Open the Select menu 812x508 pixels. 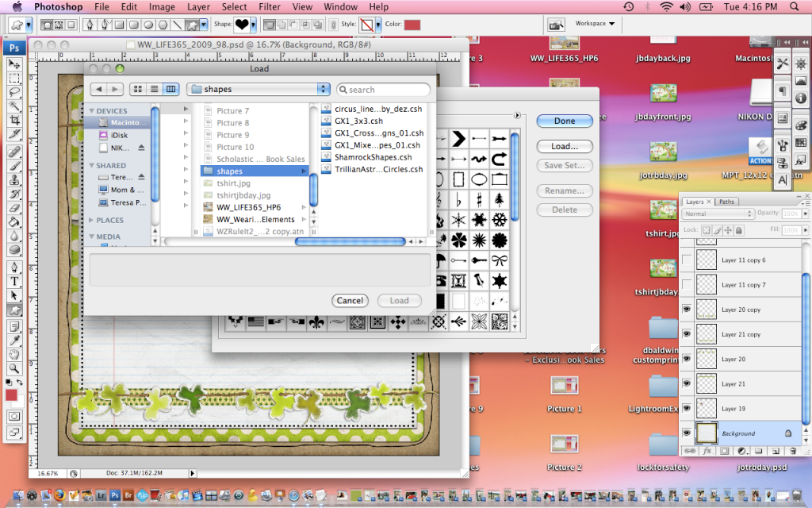tap(234, 6)
